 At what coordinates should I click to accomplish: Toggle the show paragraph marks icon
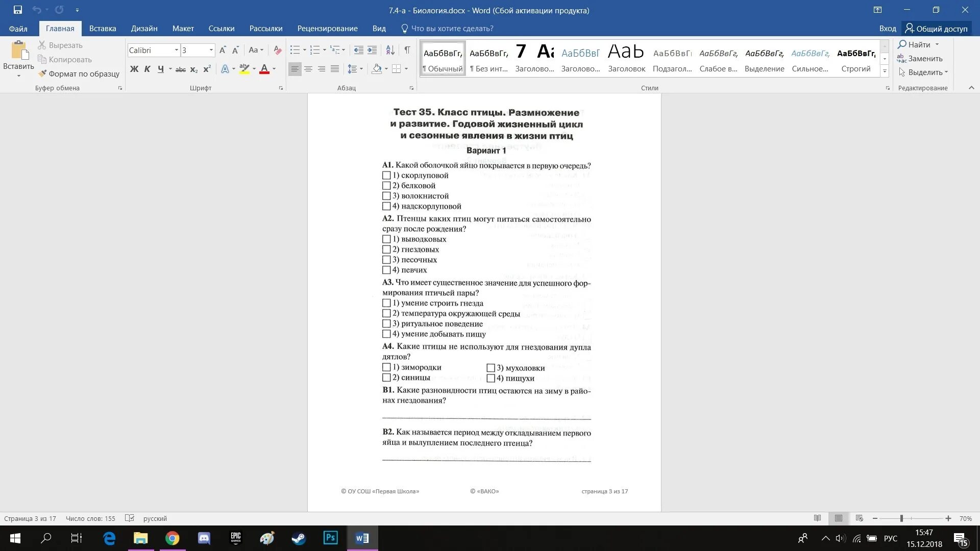(407, 50)
